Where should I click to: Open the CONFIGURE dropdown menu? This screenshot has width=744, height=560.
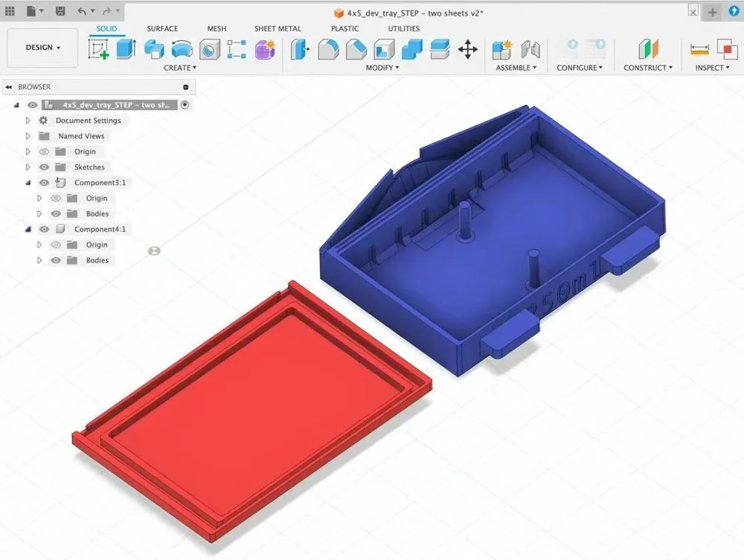point(580,68)
